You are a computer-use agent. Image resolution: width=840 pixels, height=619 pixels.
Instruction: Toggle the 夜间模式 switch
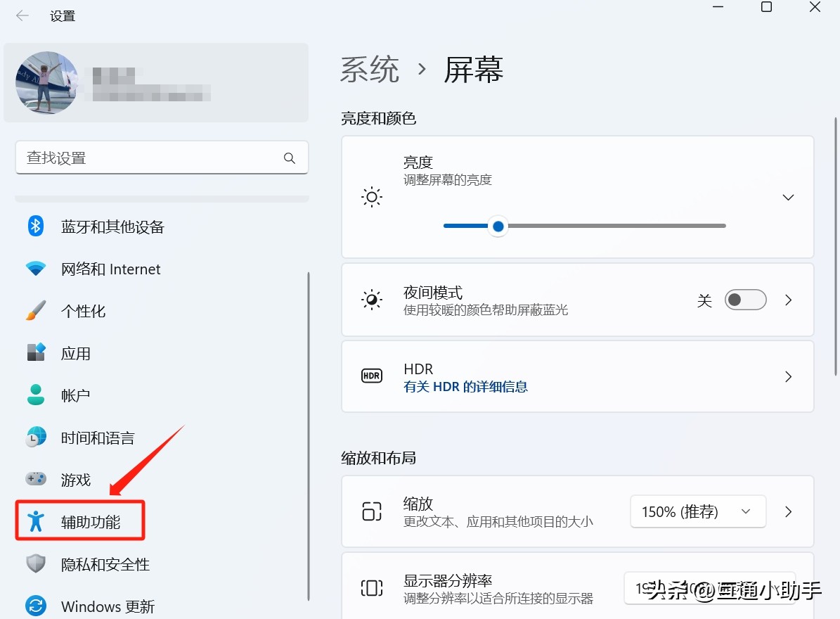tap(745, 300)
